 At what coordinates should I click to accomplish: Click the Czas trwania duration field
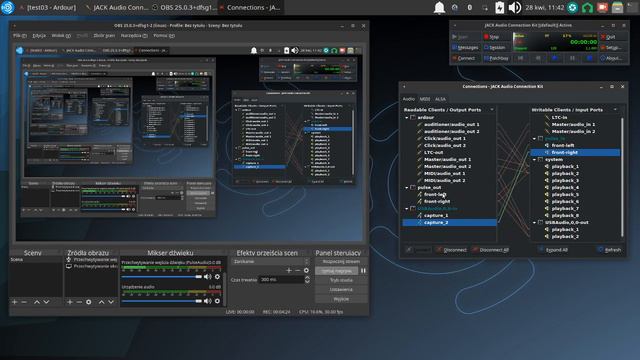(281, 280)
